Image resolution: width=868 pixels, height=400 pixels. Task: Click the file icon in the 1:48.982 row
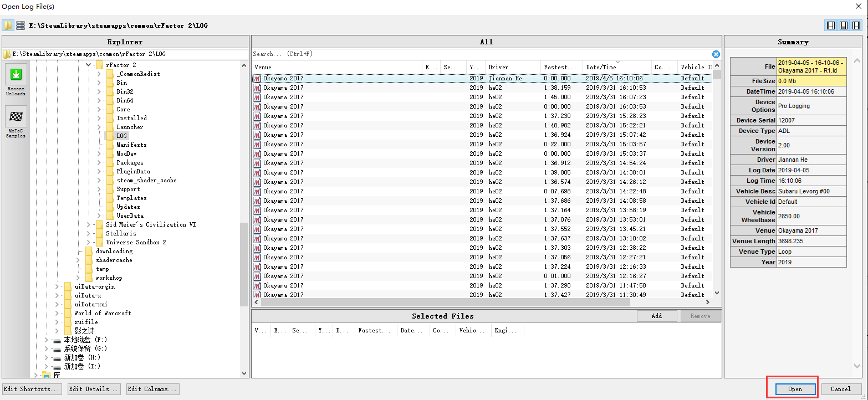click(257, 126)
